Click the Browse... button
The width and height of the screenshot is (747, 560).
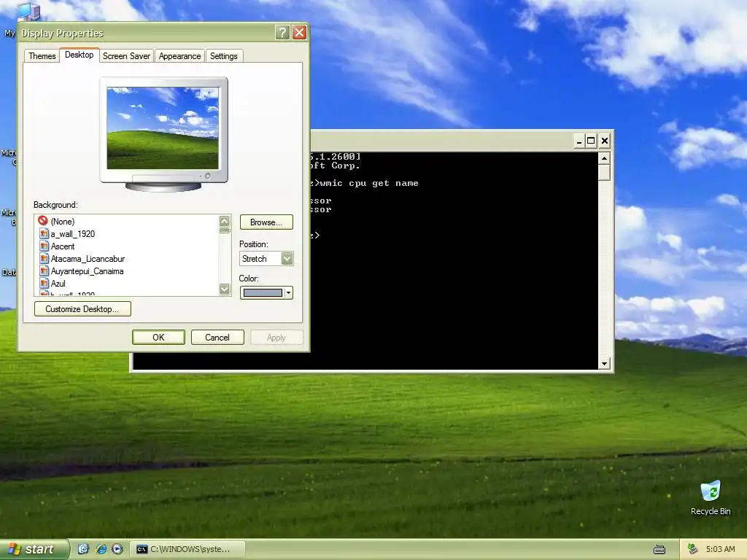tap(266, 222)
